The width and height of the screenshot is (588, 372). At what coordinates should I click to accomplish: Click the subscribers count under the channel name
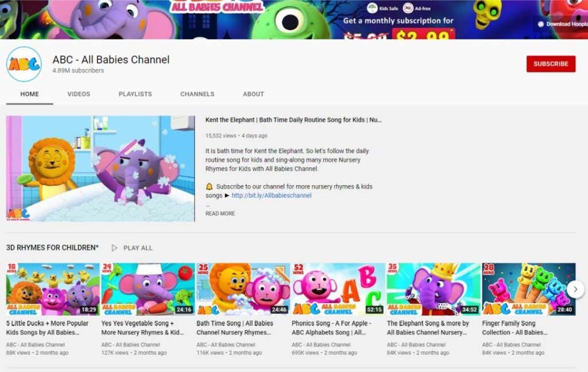pos(78,71)
